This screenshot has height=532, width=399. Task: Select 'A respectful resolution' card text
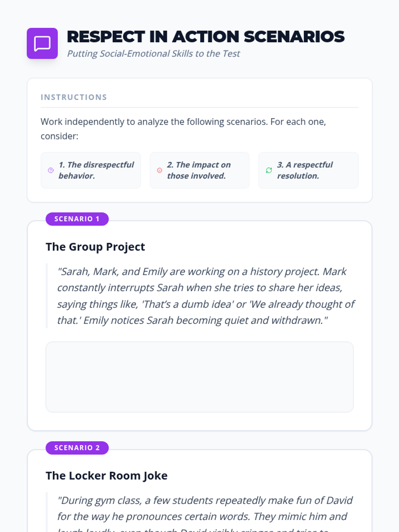click(x=305, y=170)
